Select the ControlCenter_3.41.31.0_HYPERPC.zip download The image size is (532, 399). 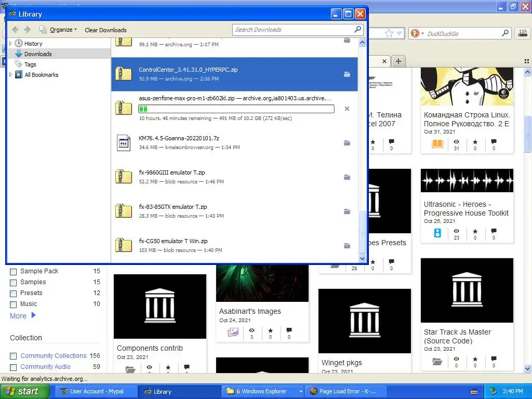point(234,74)
